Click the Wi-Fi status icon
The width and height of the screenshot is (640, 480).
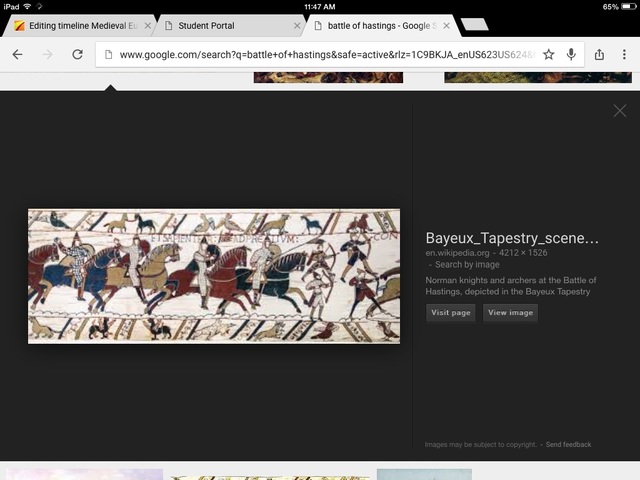27,7
